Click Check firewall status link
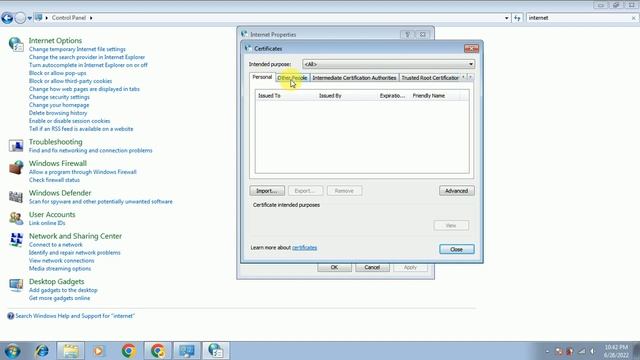The image size is (640, 360). coord(54,180)
